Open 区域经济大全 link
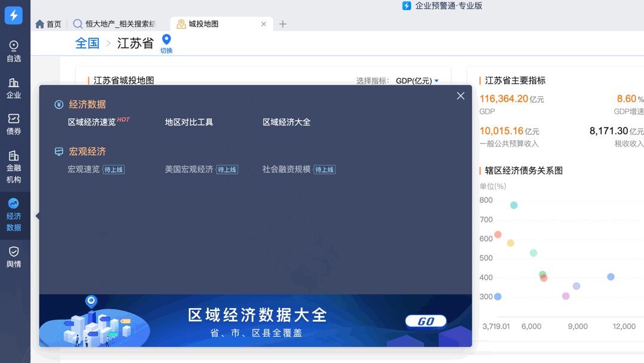The height and width of the screenshot is (363, 644). point(286,122)
